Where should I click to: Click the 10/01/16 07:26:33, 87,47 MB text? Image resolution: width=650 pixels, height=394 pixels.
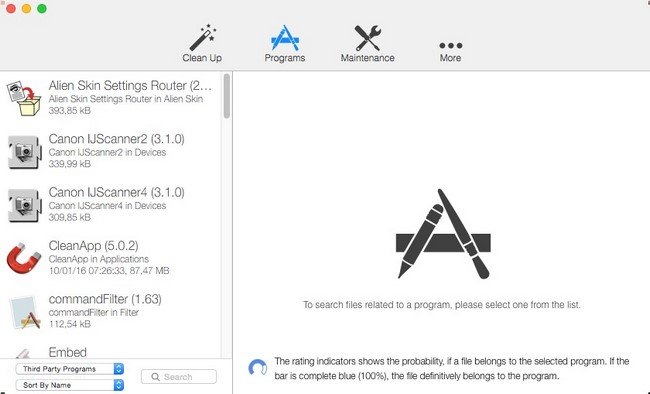(109, 271)
